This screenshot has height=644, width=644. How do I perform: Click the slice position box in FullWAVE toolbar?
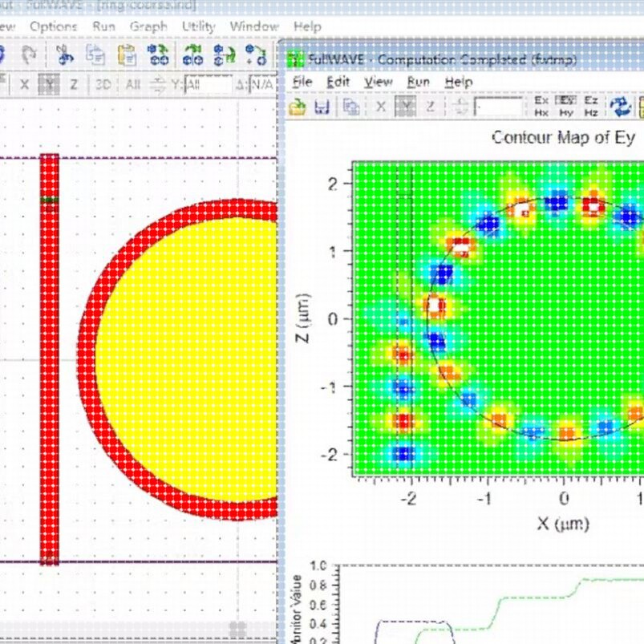point(498,107)
